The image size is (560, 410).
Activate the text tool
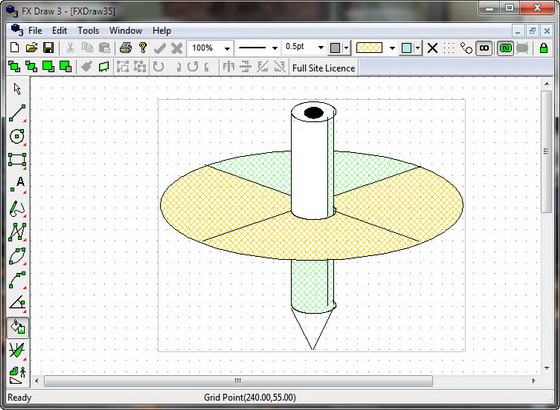click(x=18, y=184)
